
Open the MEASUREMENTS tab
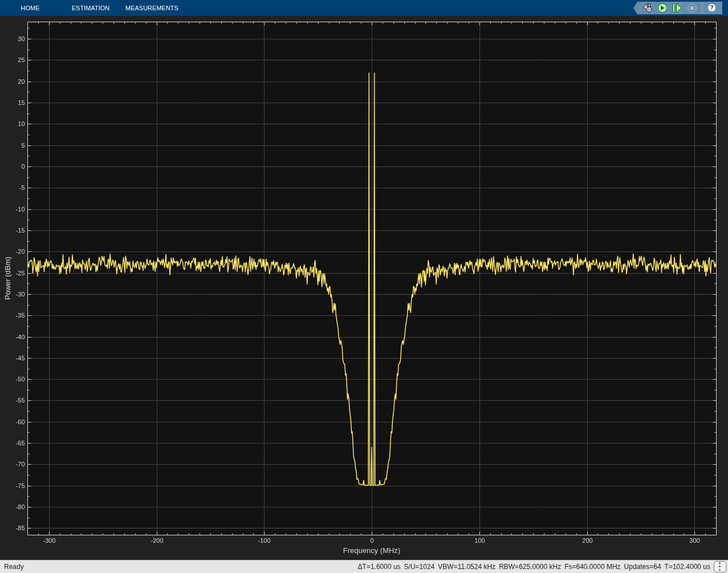pyautogui.click(x=152, y=8)
